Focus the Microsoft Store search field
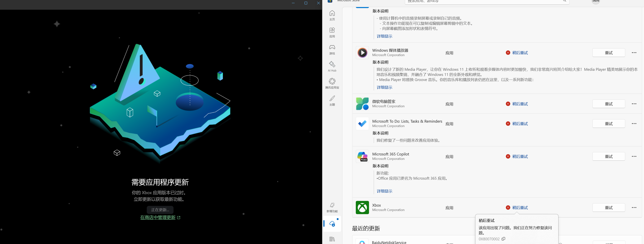The image size is (644, 244). pos(487,1)
